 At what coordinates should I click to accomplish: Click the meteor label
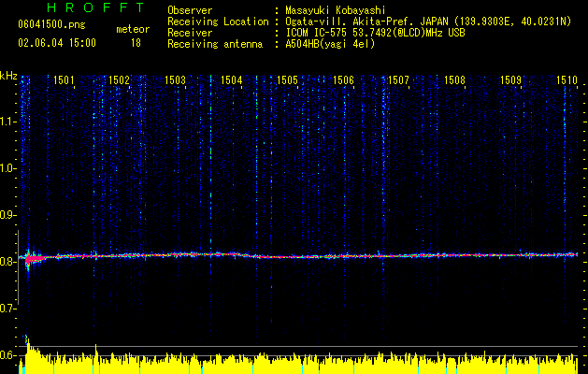click(x=133, y=29)
